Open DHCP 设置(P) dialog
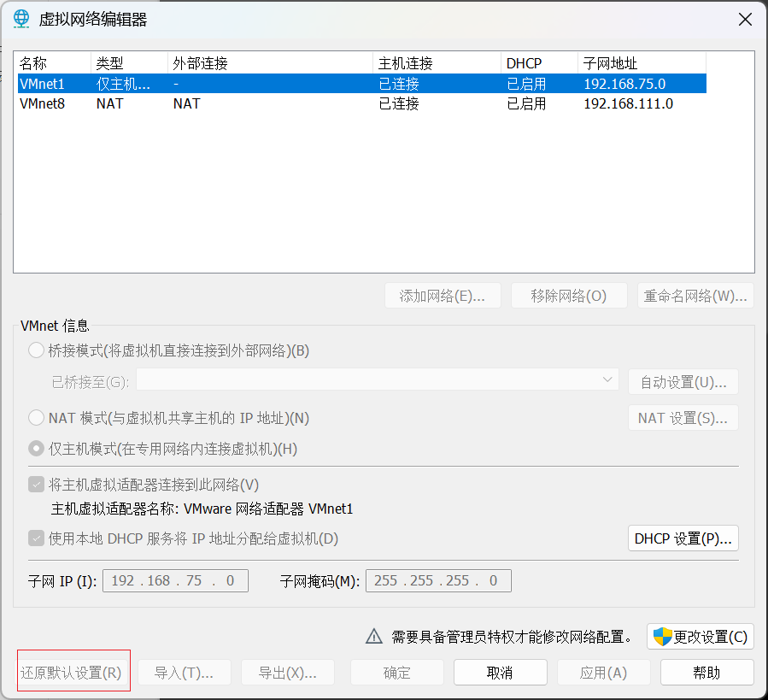The height and width of the screenshot is (700, 768). [683, 538]
